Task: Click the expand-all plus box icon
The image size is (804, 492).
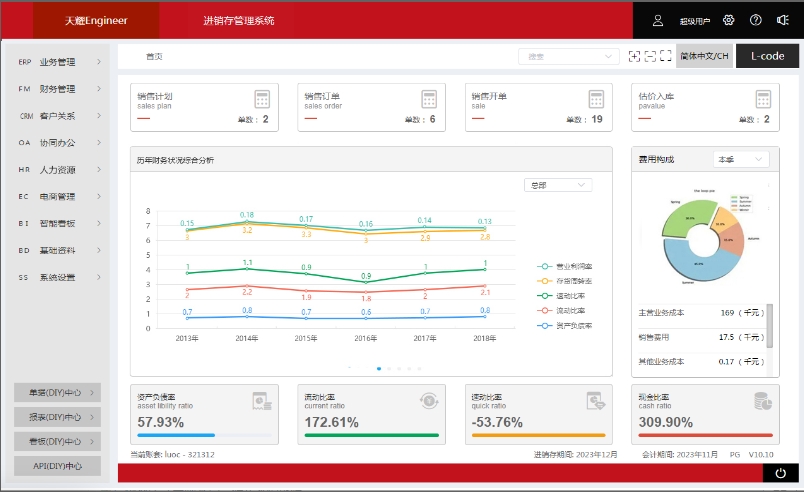Action: (634, 56)
